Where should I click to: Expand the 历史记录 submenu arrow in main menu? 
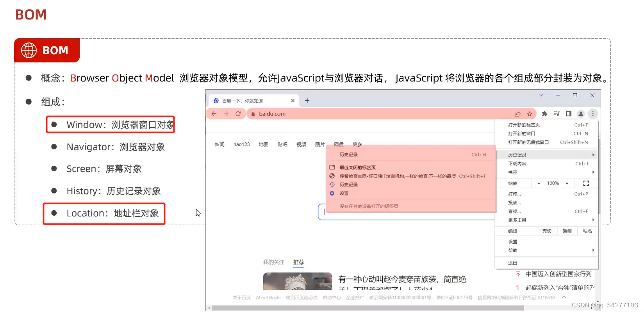(593, 155)
